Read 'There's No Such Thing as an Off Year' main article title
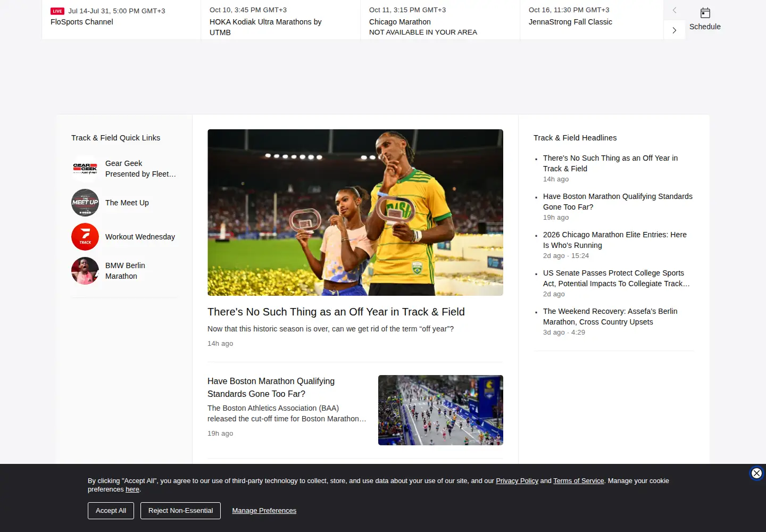Image resolution: width=766 pixels, height=532 pixels. (x=336, y=312)
